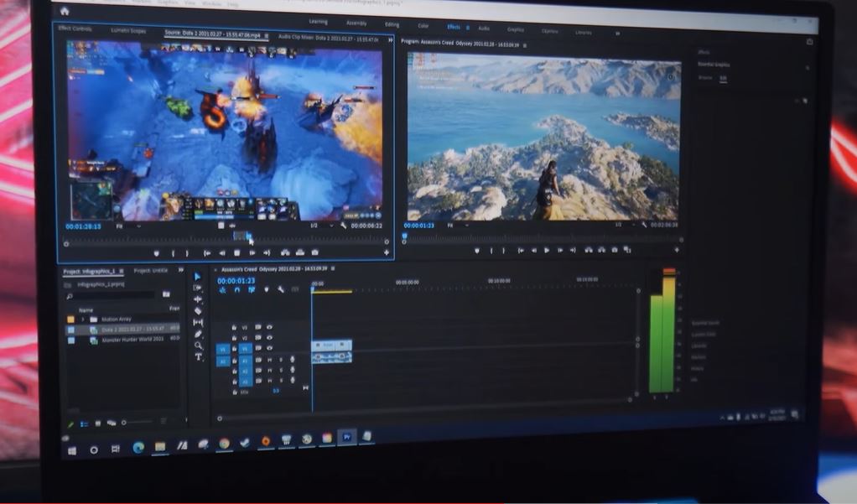Viewport: 857px width, 504px height.
Task: Toggle V1 source patching button
Action: pyautogui.click(x=223, y=349)
